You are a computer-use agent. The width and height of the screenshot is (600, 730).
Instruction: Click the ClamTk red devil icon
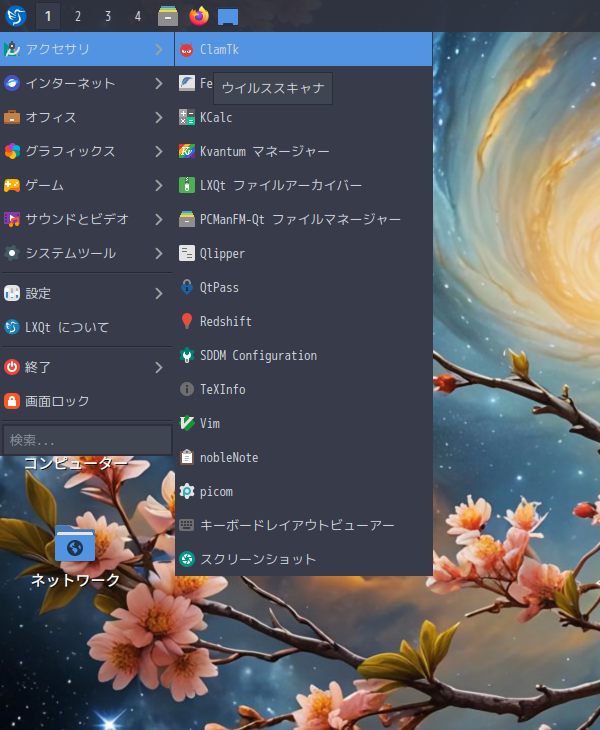pyautogui.click(x=187, y=49)
